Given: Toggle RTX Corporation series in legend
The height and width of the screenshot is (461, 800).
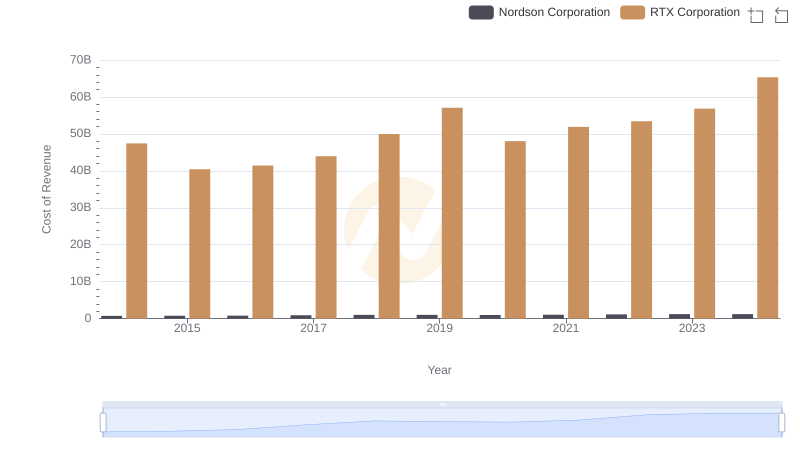Looking at the screenshot, I should (680, 12).
